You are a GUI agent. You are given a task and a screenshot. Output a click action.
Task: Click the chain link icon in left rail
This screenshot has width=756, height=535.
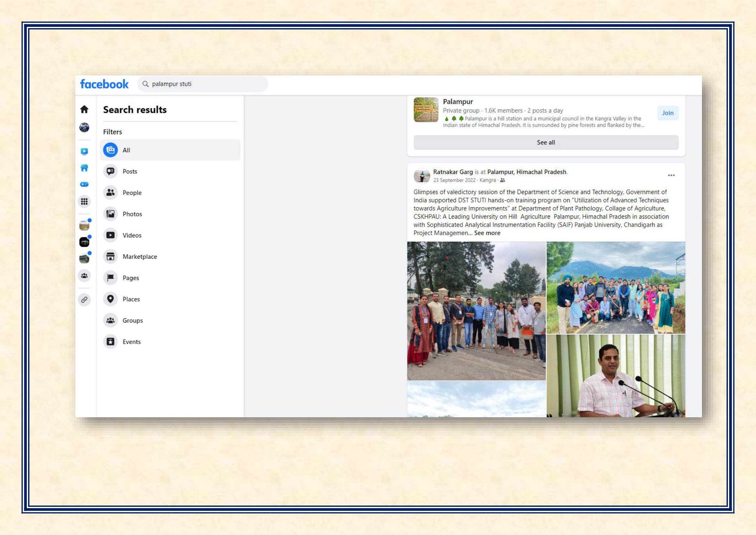(84, 300)
